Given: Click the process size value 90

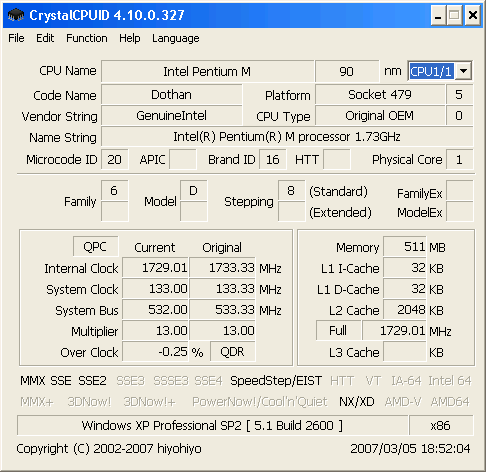Looking at the screenshot, I should pos(347,71).
